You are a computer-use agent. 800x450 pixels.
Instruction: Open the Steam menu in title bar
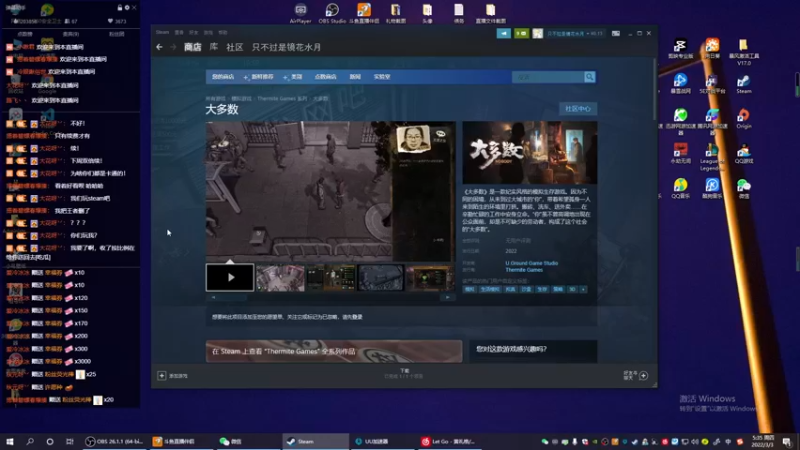click(162, 32)
